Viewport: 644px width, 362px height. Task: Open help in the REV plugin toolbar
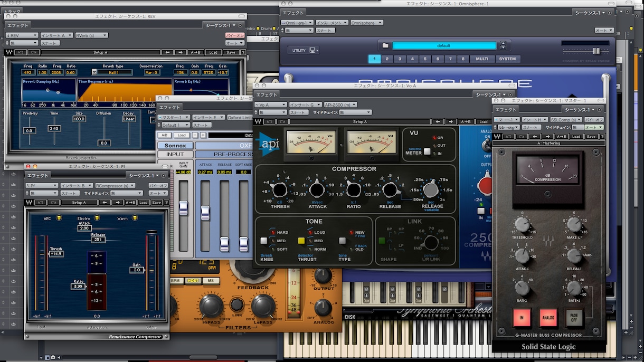[243, 52]
